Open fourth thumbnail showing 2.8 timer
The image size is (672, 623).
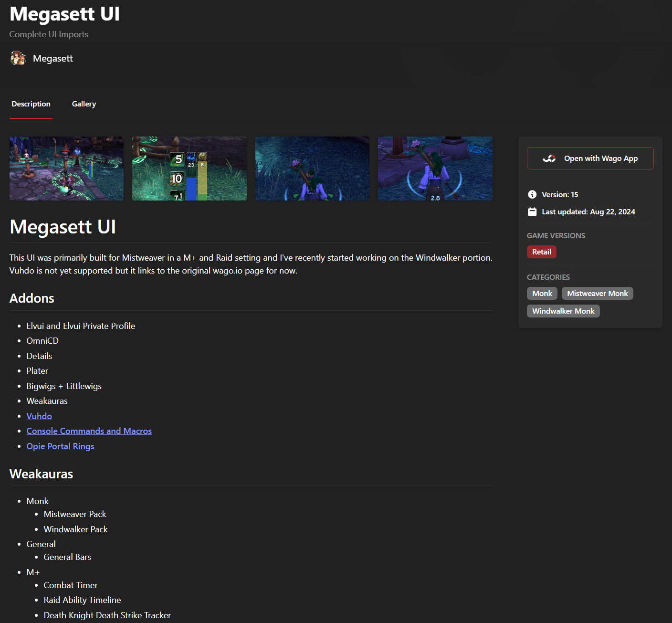pos(435,169)
